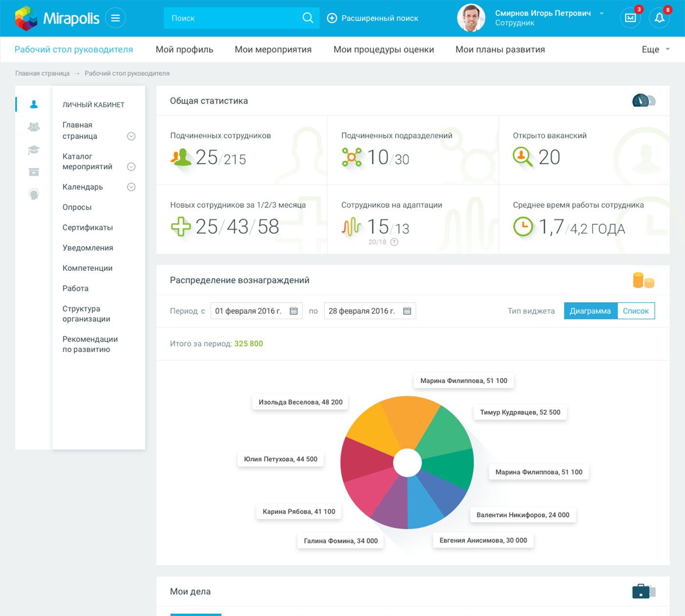The height and width of the screenshot is (616, 685).
Task: Open the calendar icon for start date
Action: pyautogui.click(x=294, y=311)
